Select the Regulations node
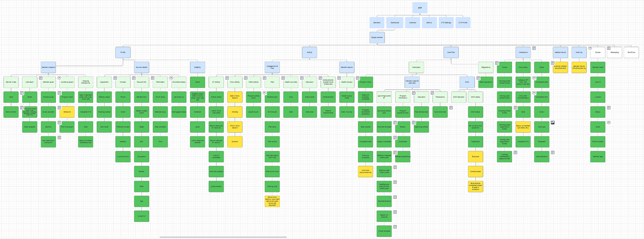The width and height of the screenshot is (644, 239). coord(486,67)
